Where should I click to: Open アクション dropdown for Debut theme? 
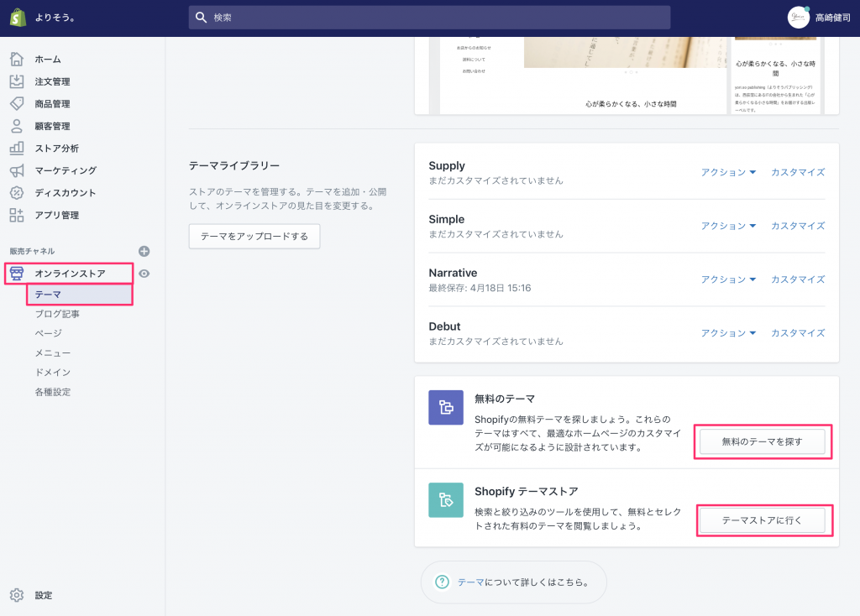[x=728, y=333]
